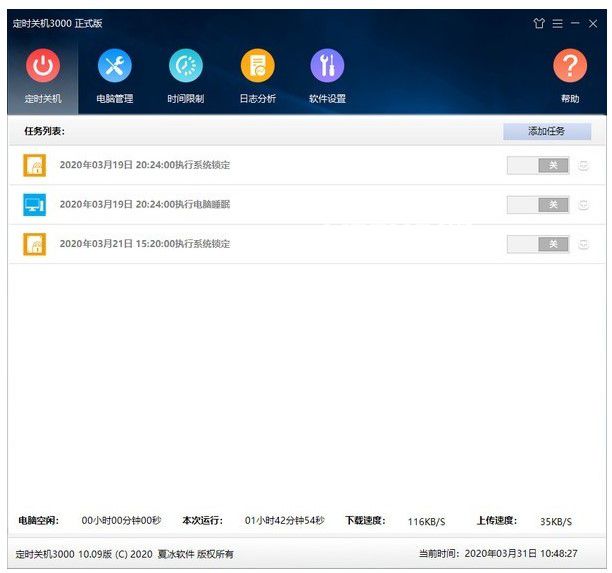Screen dimensions: 612x573
Task: Select the 电脑管理 tab label
Action: coord(115,98)
